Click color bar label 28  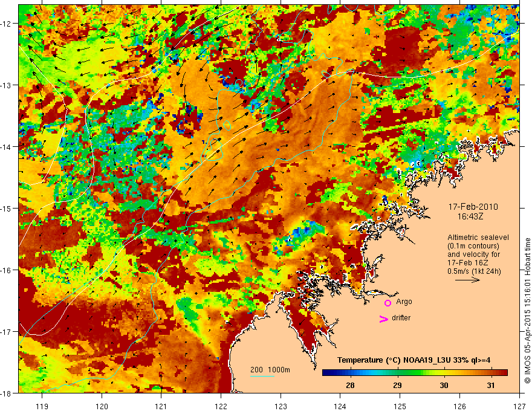pyautogui.click(x=350, y=385)
